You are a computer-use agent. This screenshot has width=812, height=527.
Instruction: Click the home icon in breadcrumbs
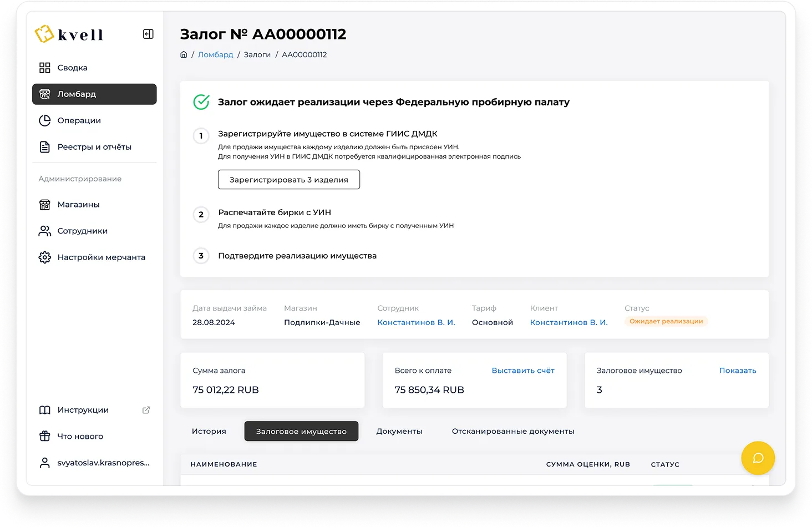184,54
